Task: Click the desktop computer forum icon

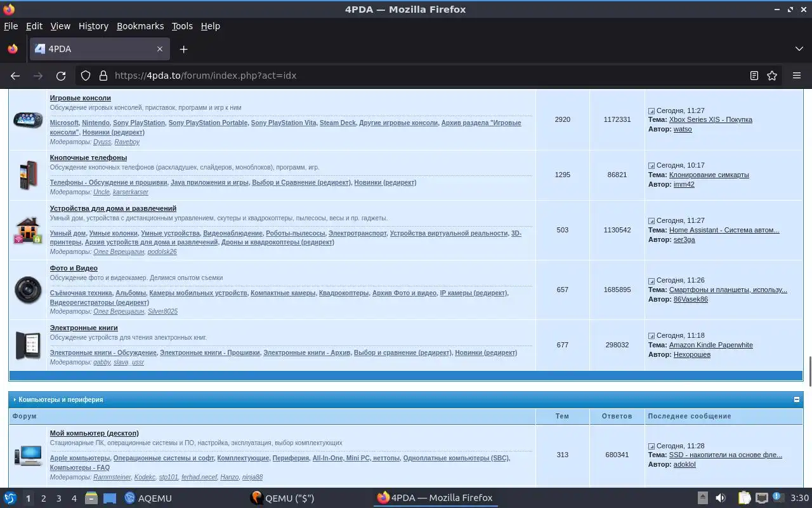Action: point(29,455)
